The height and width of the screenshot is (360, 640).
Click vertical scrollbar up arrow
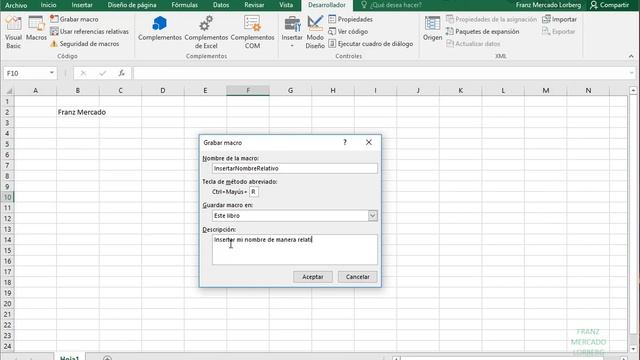(633, 91)
